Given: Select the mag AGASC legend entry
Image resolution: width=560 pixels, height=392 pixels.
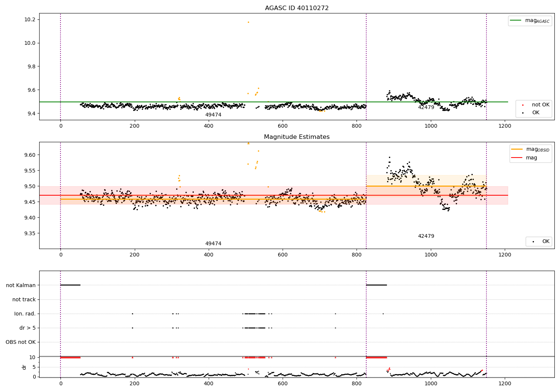Looking at the screenshot, I should [530, 21].
